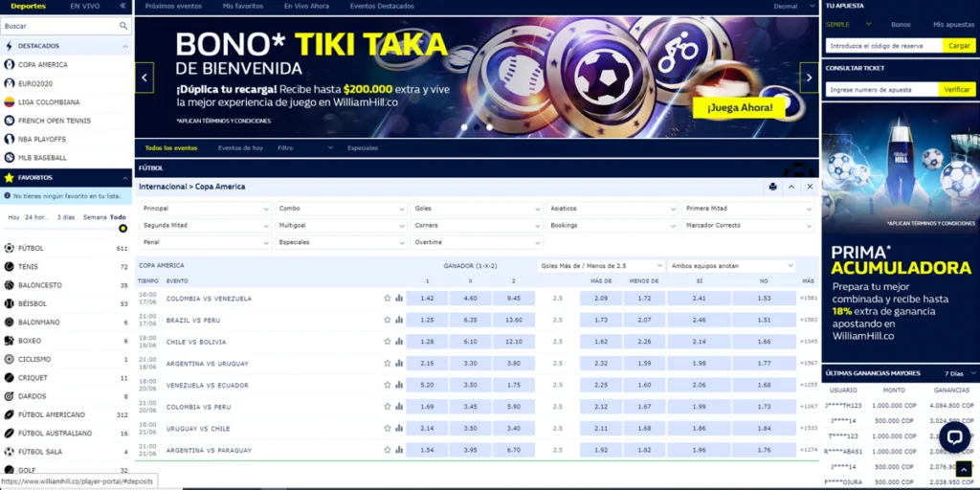The height and width of the screenshot is (490, 980).
Task: Open En Vivo Ahora menu
Action: (306, 7)
